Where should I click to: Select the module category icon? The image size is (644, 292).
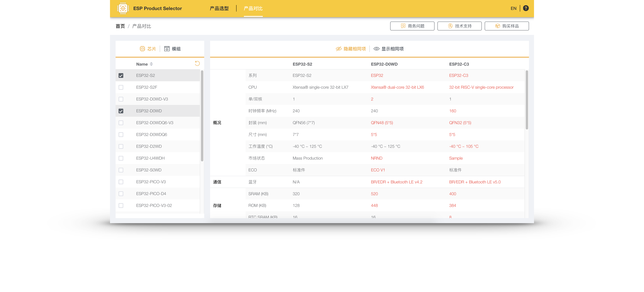click(x=167, y=49)
